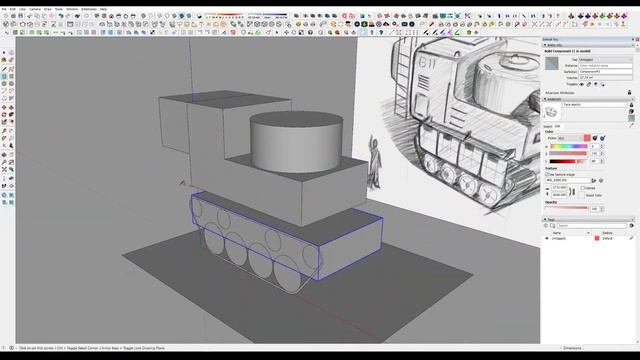Click the Opacity value stepper
This screenshot has width=640, height=360.
602,209
